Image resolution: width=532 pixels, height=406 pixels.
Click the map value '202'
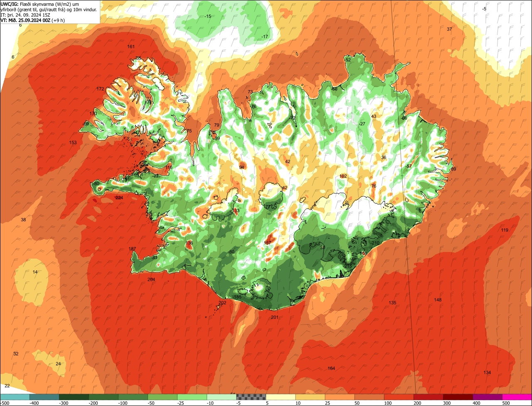click(x=222, y=303)
